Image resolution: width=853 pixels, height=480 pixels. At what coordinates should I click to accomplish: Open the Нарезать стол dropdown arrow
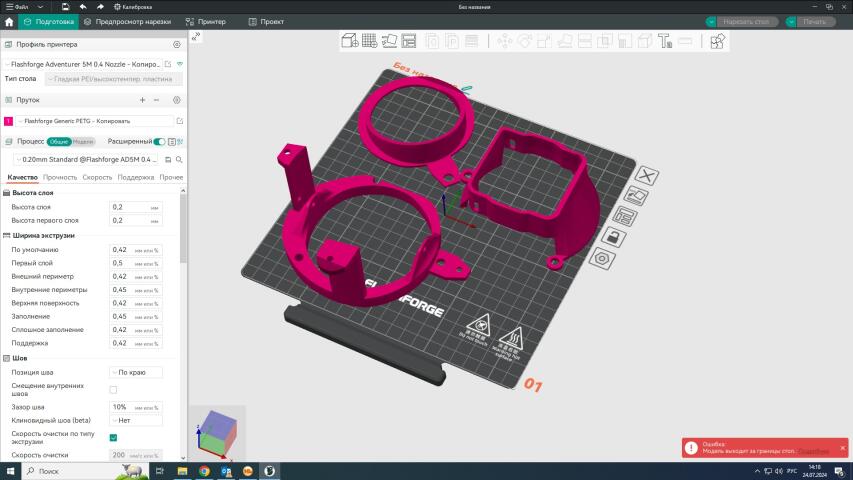click(x=710, y=22)
